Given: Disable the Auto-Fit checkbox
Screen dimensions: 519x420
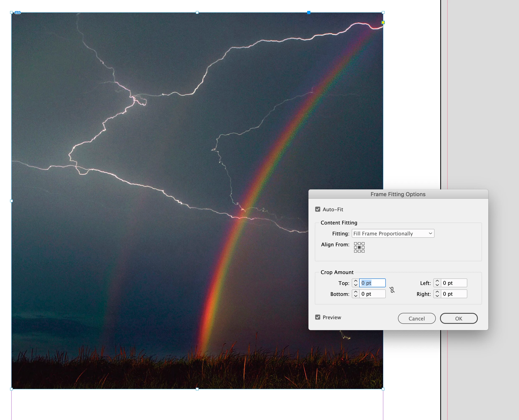Looking at the screenshot, I should [x=317, y=209].
